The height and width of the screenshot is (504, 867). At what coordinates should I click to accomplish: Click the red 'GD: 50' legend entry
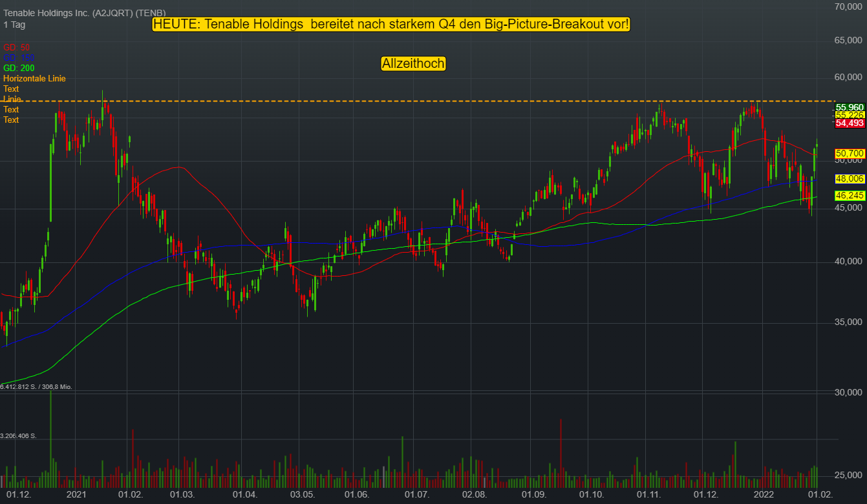pyautogui.click(x=16, y=47)
